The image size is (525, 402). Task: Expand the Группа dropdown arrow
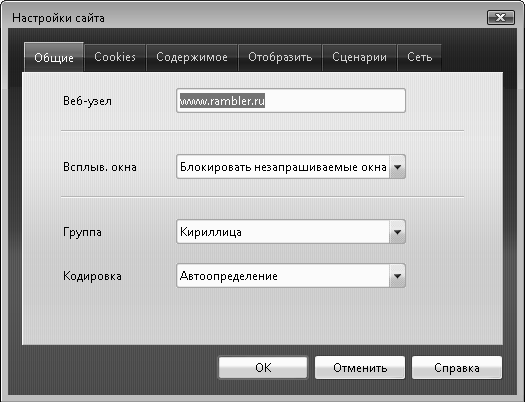[x=397, y=232]
